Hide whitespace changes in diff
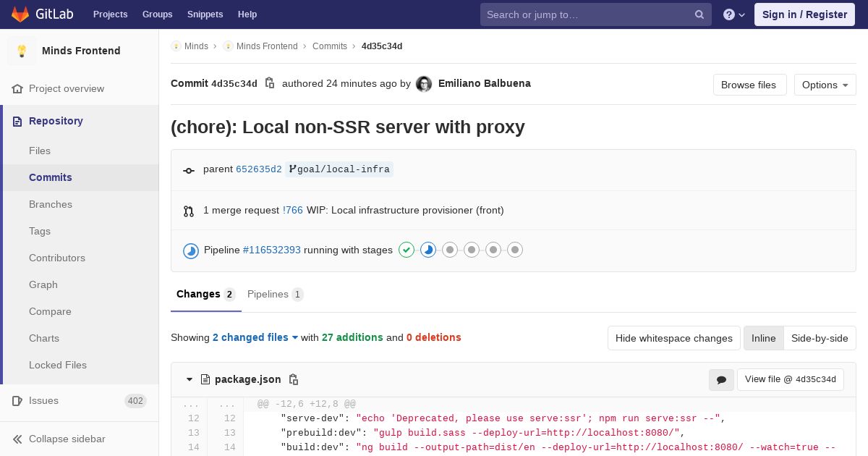Screen dimensions: 868x456 673,338
